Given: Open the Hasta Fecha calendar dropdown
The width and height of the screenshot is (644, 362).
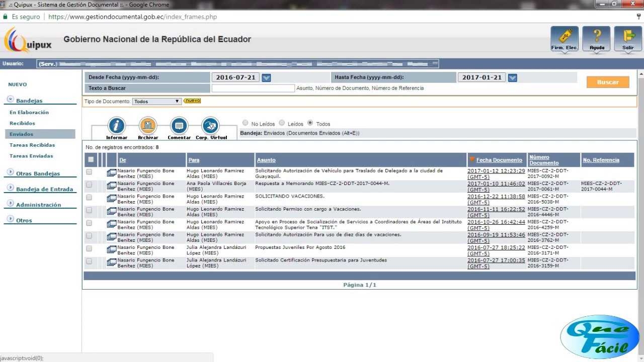Looking at the screenshot, I should [513, 77].
